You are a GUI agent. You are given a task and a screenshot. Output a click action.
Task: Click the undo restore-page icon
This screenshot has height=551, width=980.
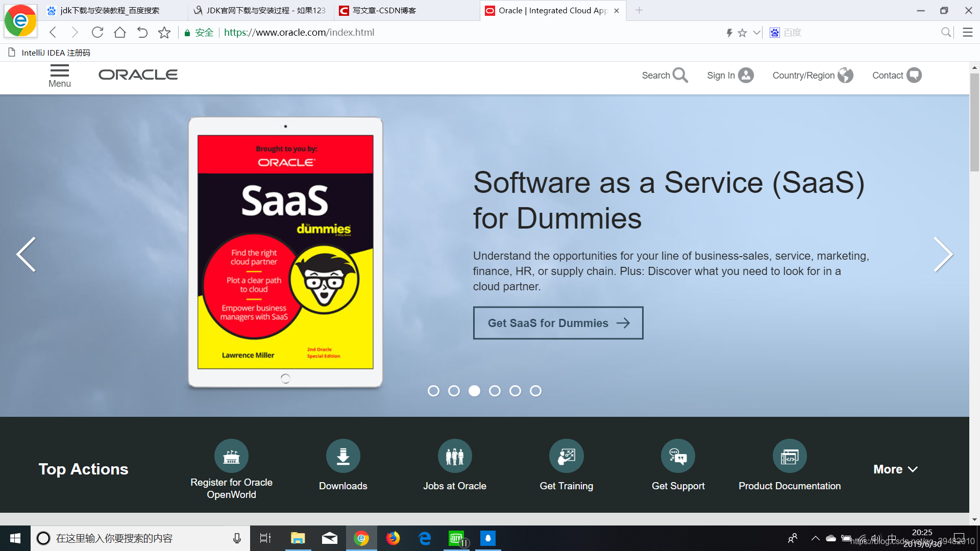pyautogui.click(x=142, y=33)
